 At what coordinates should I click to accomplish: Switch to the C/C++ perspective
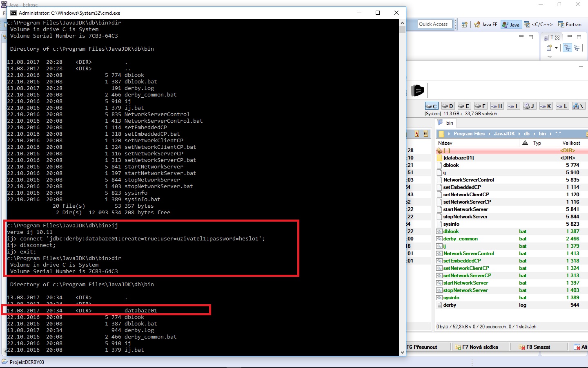click(x=538, y=25)
